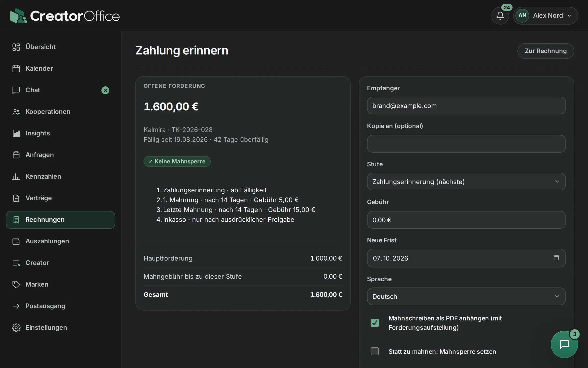Open the floating chat bubble
The width and height of the screenshot is (588, 368).
click(564, 344)
